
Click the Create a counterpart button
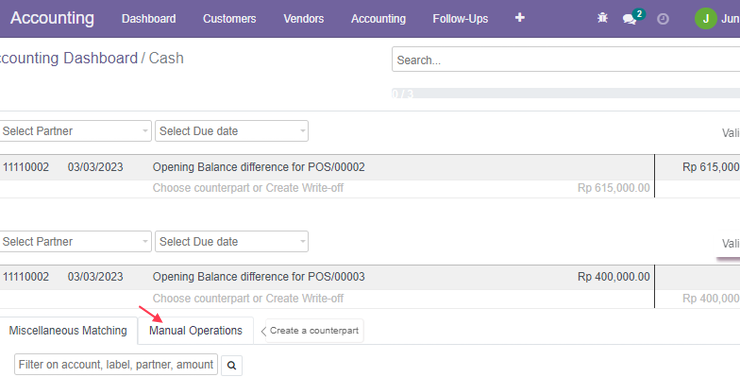[x=314, y=331]
